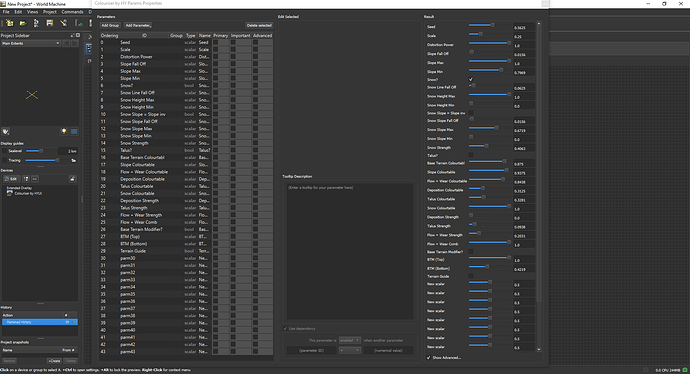
Task: Uncheck the Snow? checkbox in Result
Action: (x=471, y=80)
